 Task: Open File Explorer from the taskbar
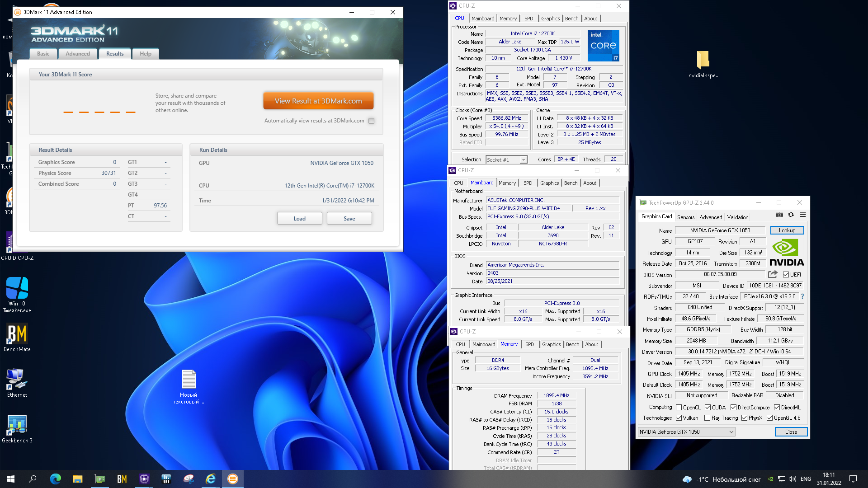(77, 479)
